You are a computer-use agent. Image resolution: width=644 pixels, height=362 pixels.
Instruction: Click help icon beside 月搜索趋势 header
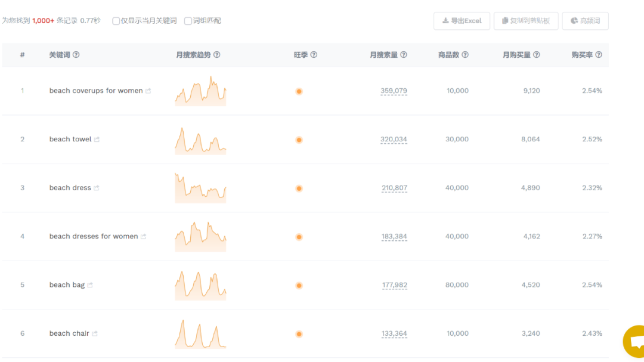pyautogui.click(x=216, y=55)
